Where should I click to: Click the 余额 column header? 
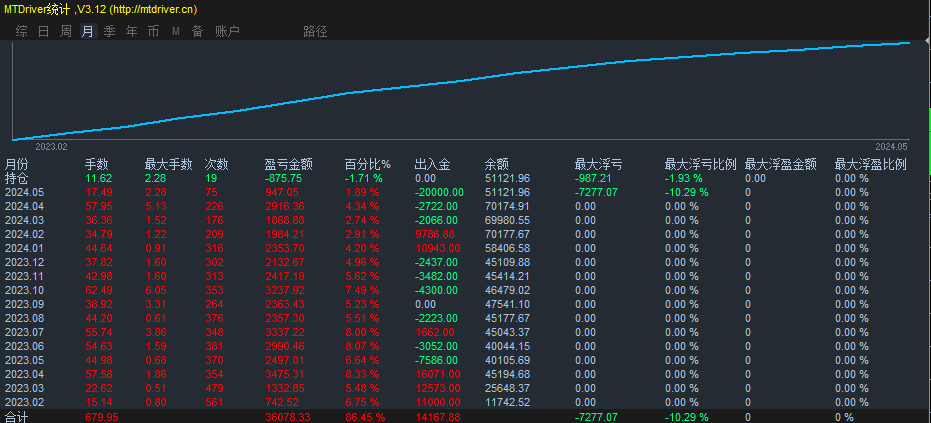tap(497, 165)
